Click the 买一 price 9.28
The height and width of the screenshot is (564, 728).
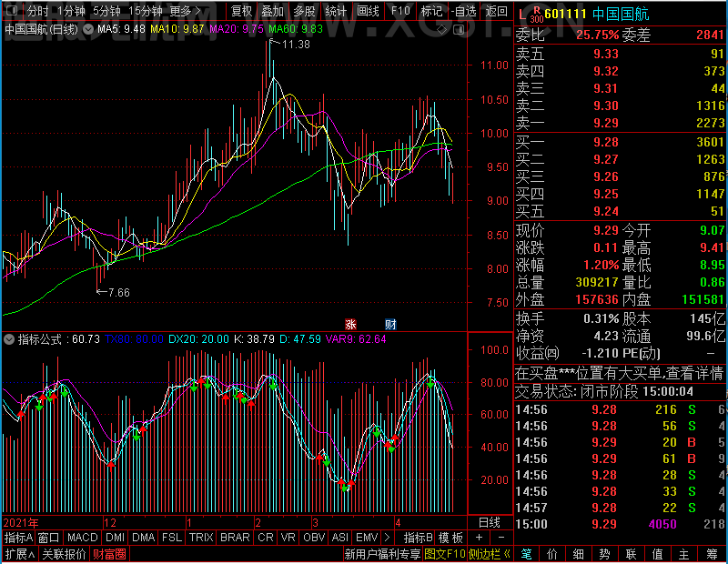(606, 142)
